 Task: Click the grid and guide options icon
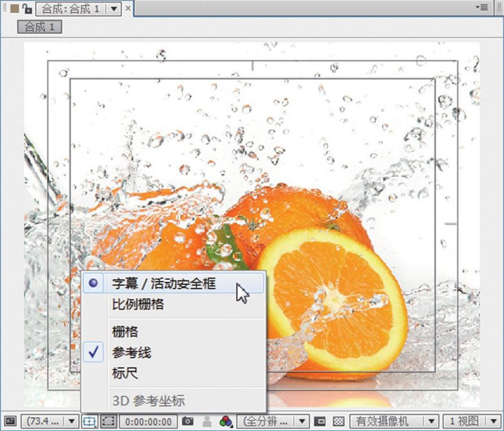pyautogui.click(x=89, y=422)
